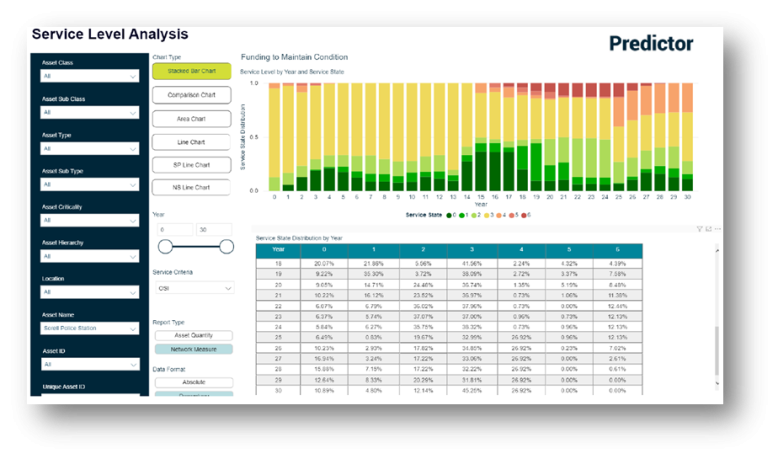Click legend dot for Service State 6
The width and height of the screenshot is (778, 459).
523,215
